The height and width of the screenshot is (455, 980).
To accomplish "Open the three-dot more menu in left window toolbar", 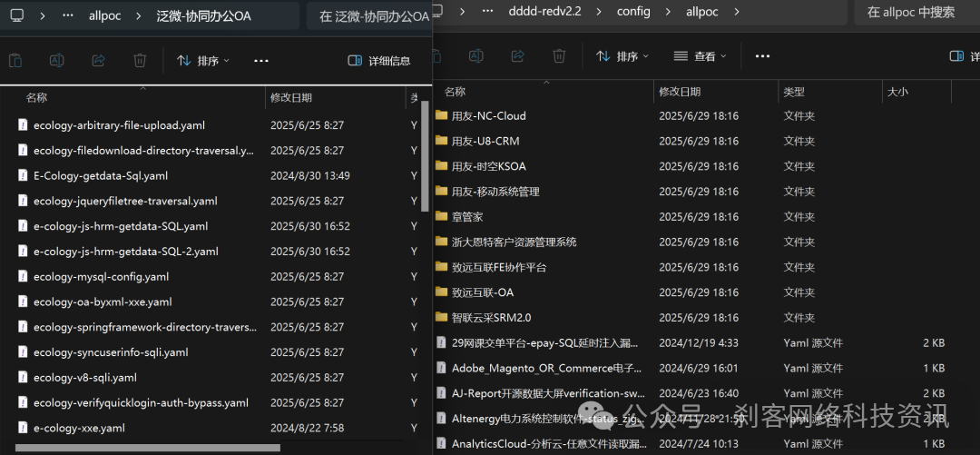I will click(261, 61).
